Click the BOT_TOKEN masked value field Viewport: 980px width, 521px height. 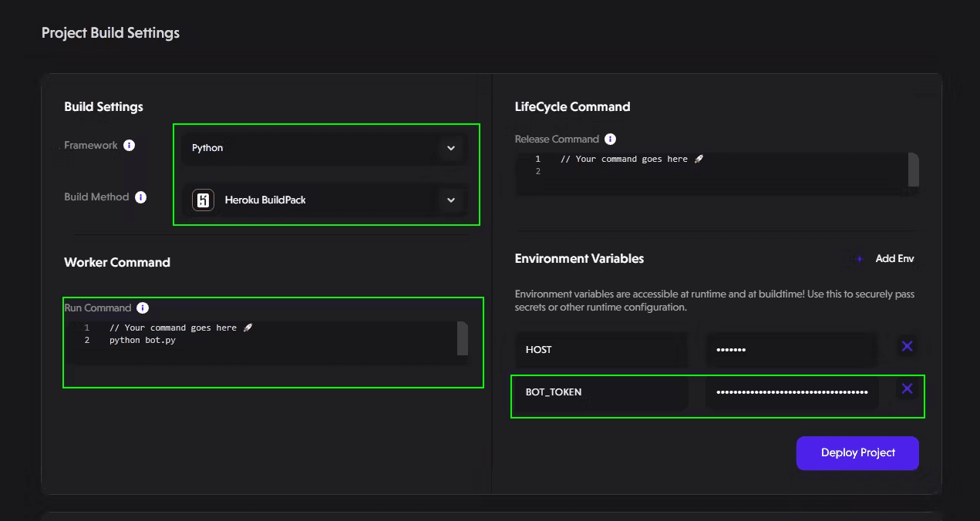tap(791, 392)
